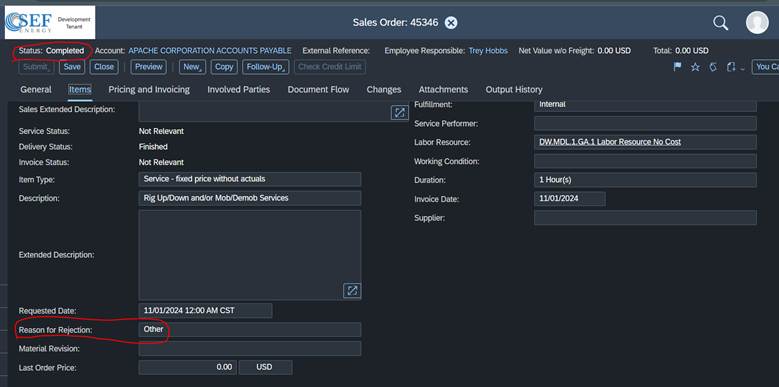Click the Save button
The width and height of the screenshot is (779, 387).
(x=72, y=67)
